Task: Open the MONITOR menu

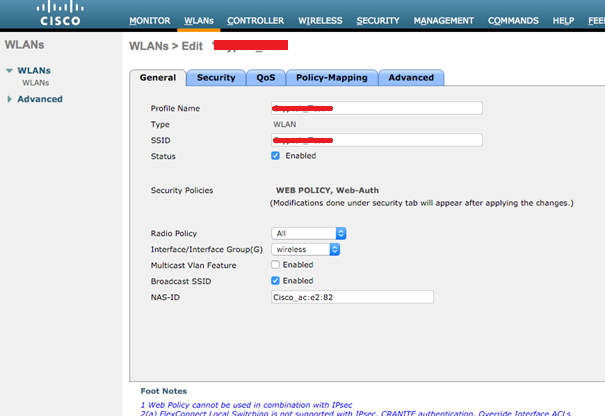Action: [x=150, y=20]
